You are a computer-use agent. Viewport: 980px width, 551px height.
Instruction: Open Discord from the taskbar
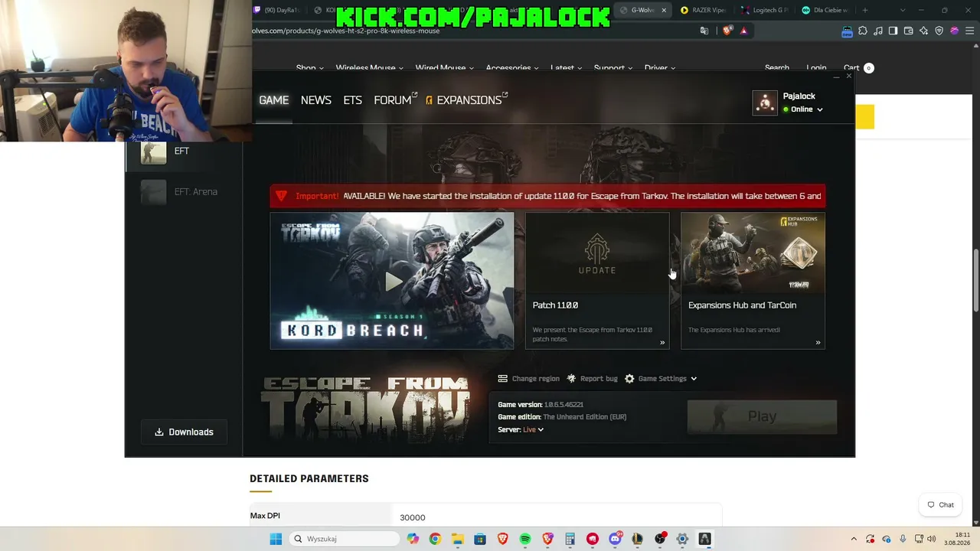[x=615, y=539]
